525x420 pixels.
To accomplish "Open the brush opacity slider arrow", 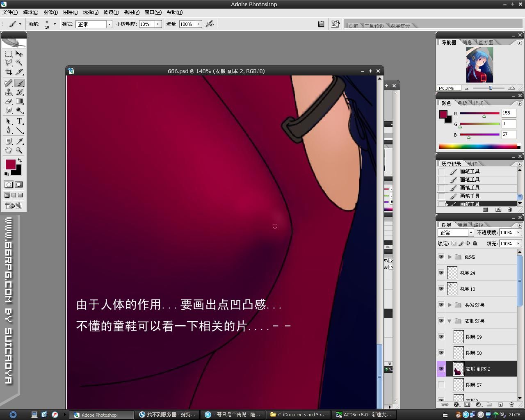I will [158, 24].
